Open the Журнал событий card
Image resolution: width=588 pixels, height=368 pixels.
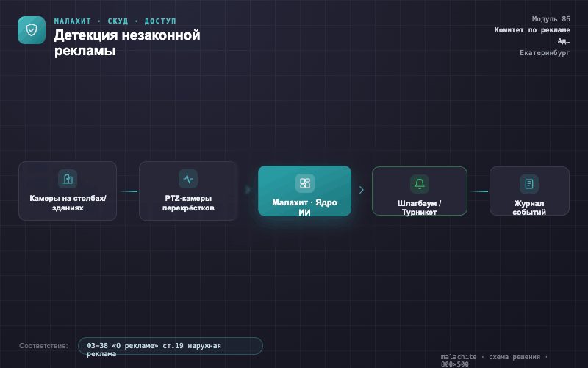[529, 191]
